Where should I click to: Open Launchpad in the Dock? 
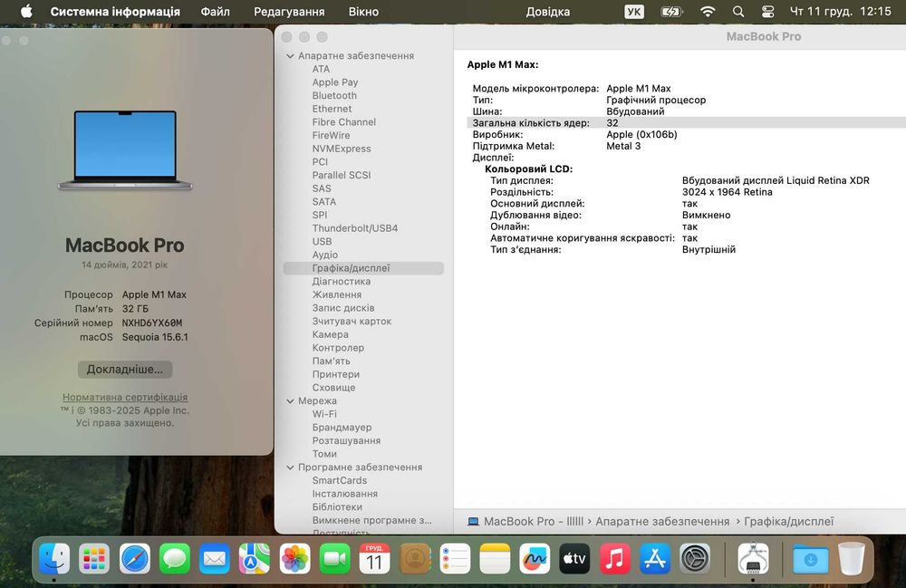[94, 558]
